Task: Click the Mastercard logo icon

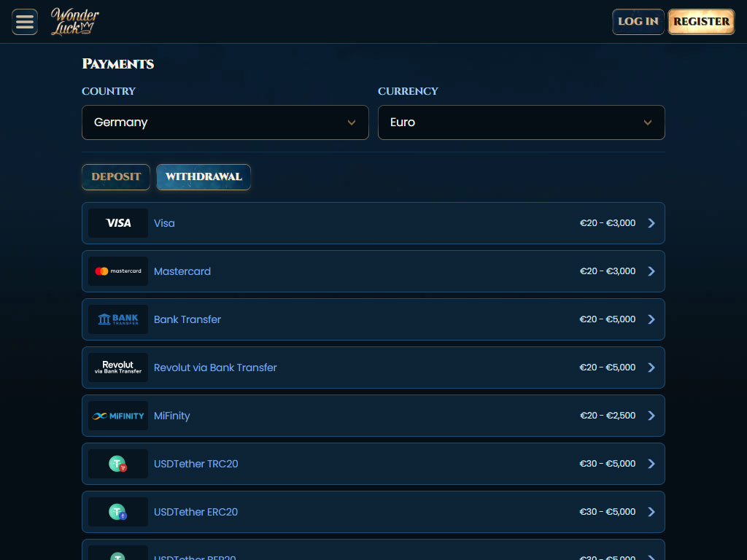Action: [x=118, y=271]
